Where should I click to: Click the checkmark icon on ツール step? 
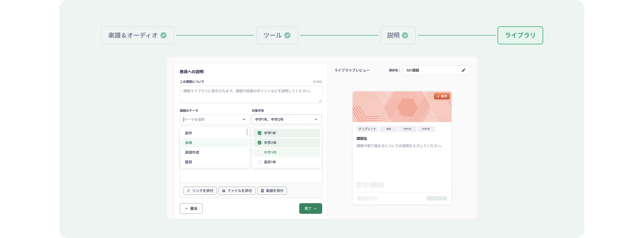pos(287,35)
